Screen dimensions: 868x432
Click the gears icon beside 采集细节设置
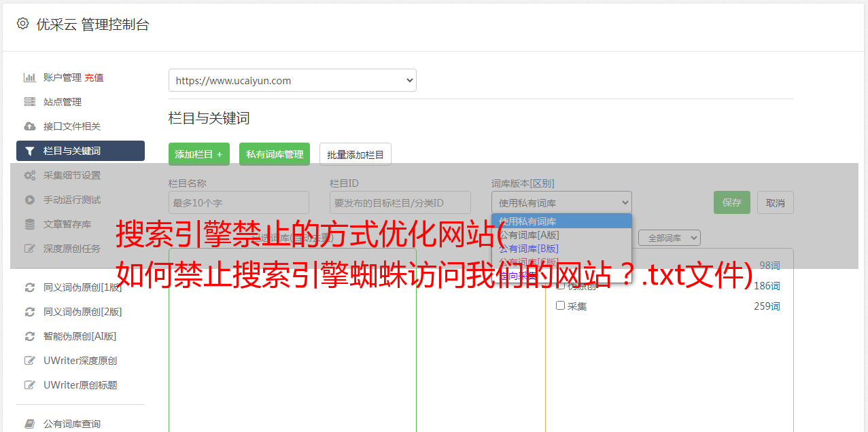click(x=29, y=175)
